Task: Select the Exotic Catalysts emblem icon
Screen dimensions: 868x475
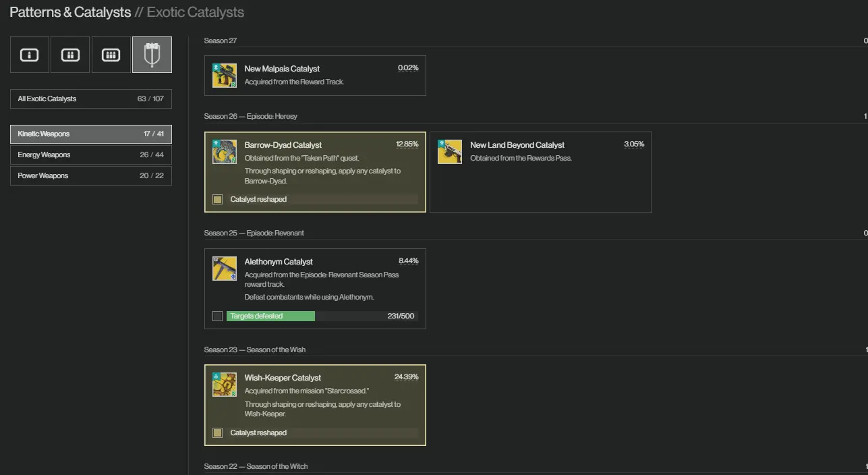Action: tap(152, 55)
